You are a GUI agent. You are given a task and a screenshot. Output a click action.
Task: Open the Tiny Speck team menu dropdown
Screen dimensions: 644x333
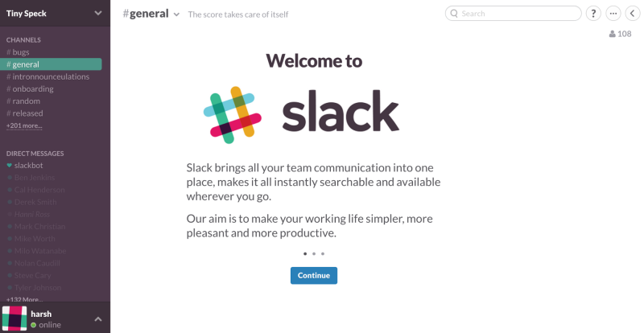(98, 13)
